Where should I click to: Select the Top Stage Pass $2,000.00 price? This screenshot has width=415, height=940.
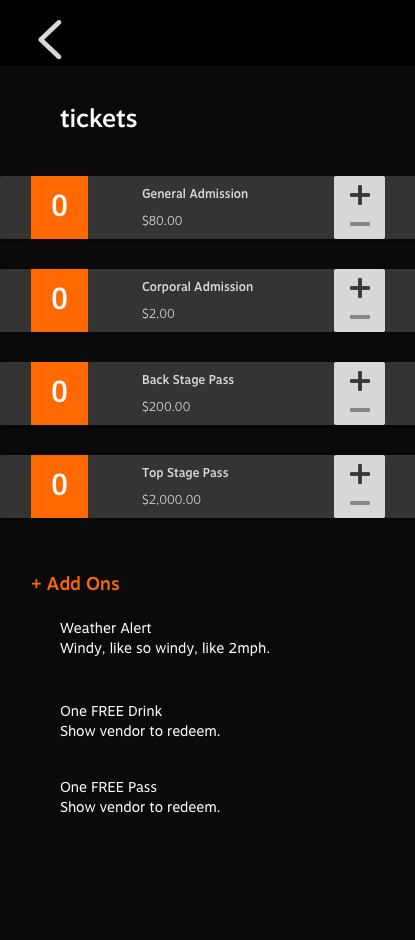pyautogui.click(x=172, y=499)
